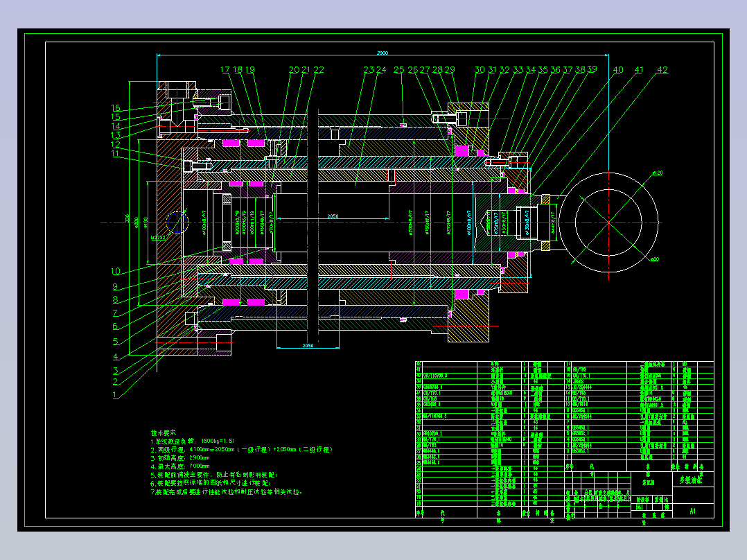Image resolution: width=747 pixels, height=560 pixels.
Task: Select note line "1.系统额定负载: 1500kg=1.5t"
Action: click(x=193, y=441)
